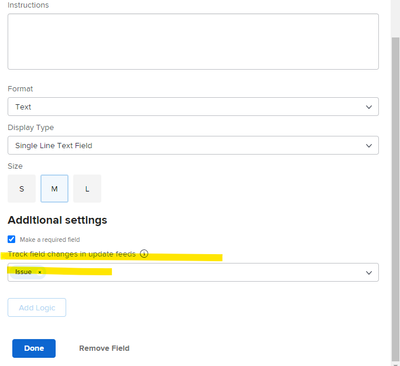400x366 pixels.
Task: Click the Done button
Action: click(x=34, y=348)
